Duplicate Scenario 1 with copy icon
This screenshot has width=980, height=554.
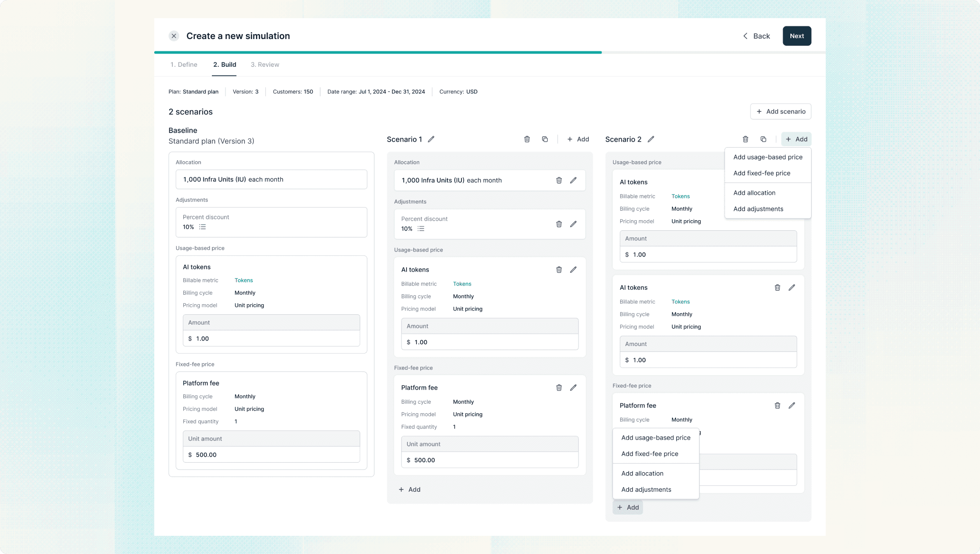click(545, 139)
